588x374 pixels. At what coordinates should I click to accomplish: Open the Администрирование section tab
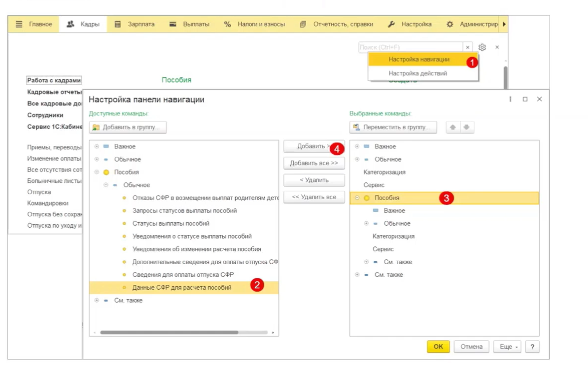472,24
